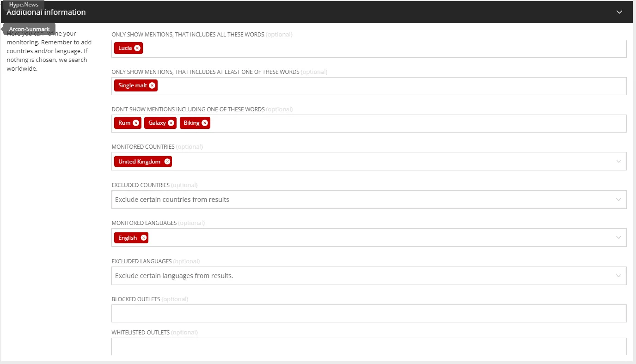
Task: Open the Monitored Languages dropdown arrow
Action: 619,237
